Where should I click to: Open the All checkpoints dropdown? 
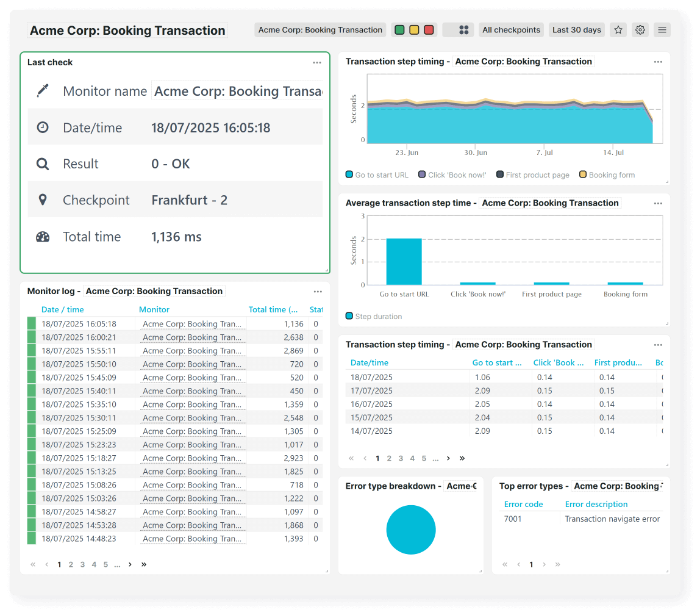pos(511,30)
